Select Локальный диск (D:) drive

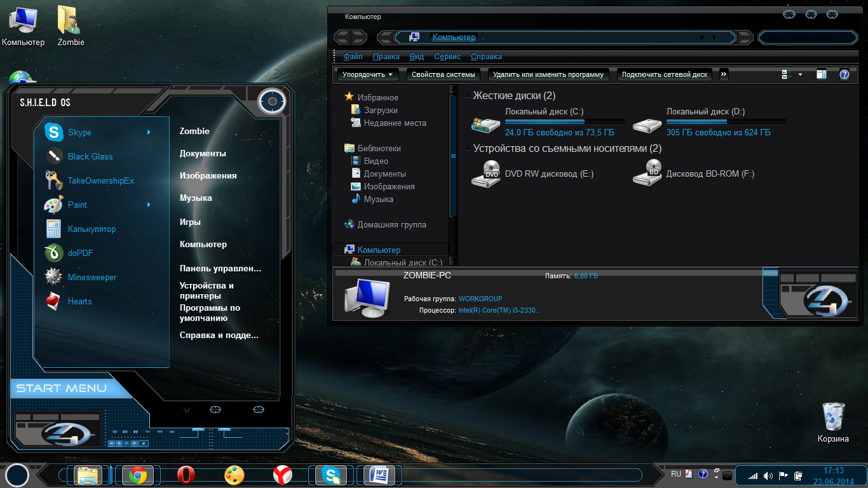(709, 122)
